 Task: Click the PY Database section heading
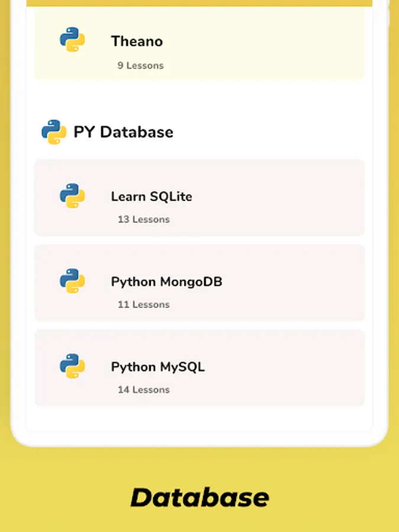pyautogui.click(x=124, y=132)
